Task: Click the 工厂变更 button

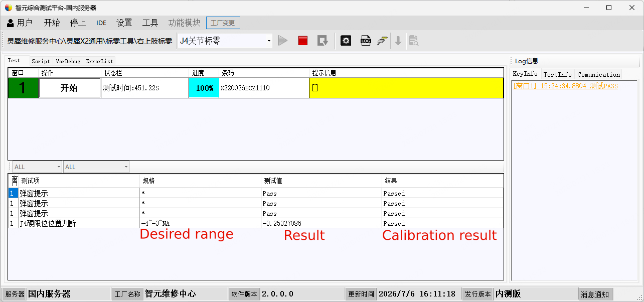Action: pos(223,23)
